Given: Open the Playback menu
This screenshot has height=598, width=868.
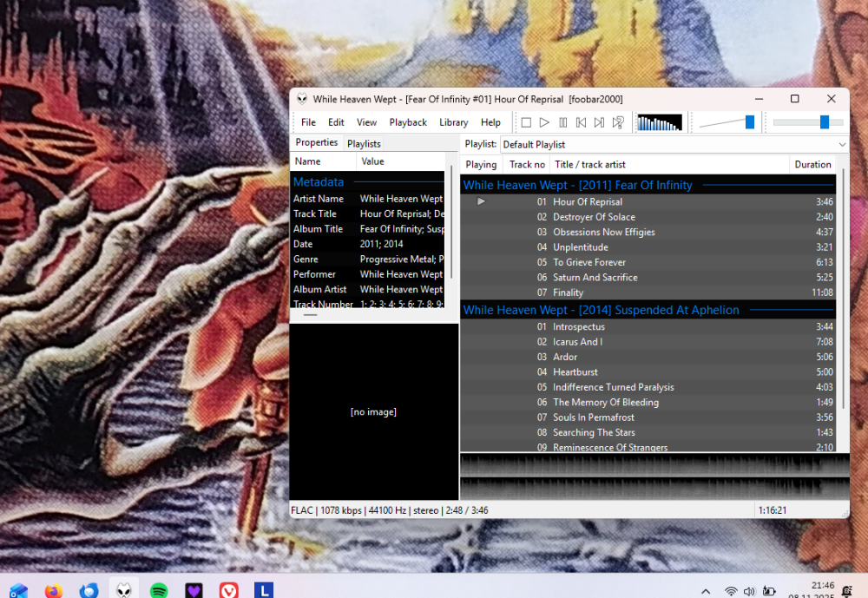Looking at the screenshot, I should tap(408, 122).
